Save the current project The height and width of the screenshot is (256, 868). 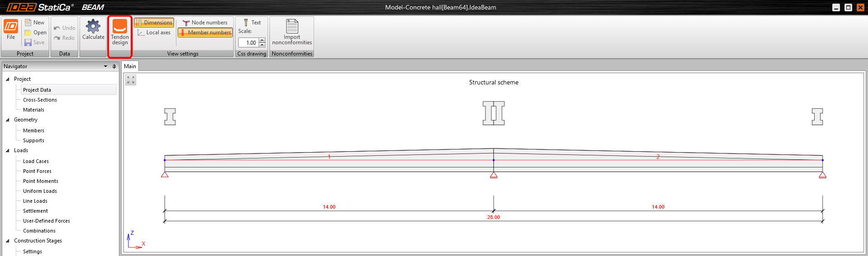[x=34, y=42]
